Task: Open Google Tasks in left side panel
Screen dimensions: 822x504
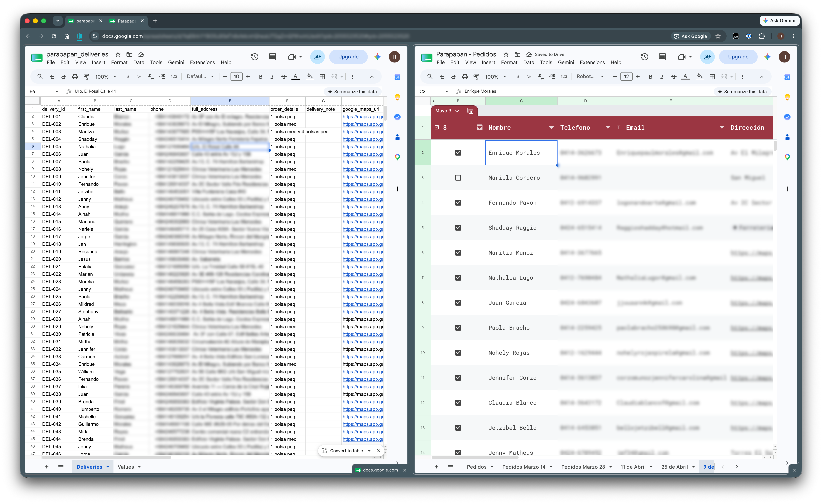Action: [x=397, y=117]
